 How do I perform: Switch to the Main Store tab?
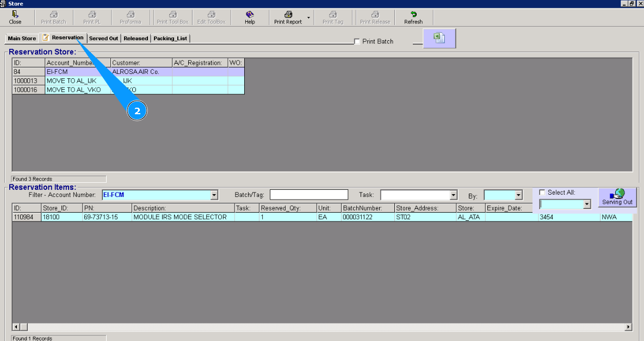coord(22,39)
